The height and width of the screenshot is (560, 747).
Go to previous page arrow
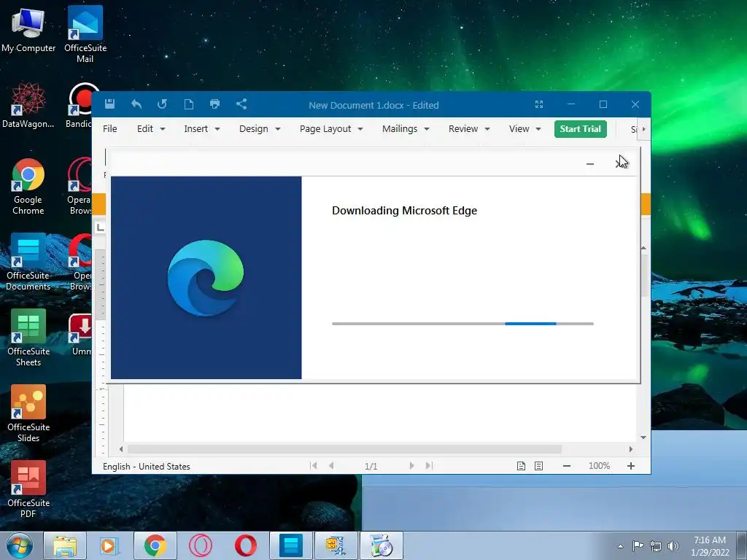click(331, 466)
